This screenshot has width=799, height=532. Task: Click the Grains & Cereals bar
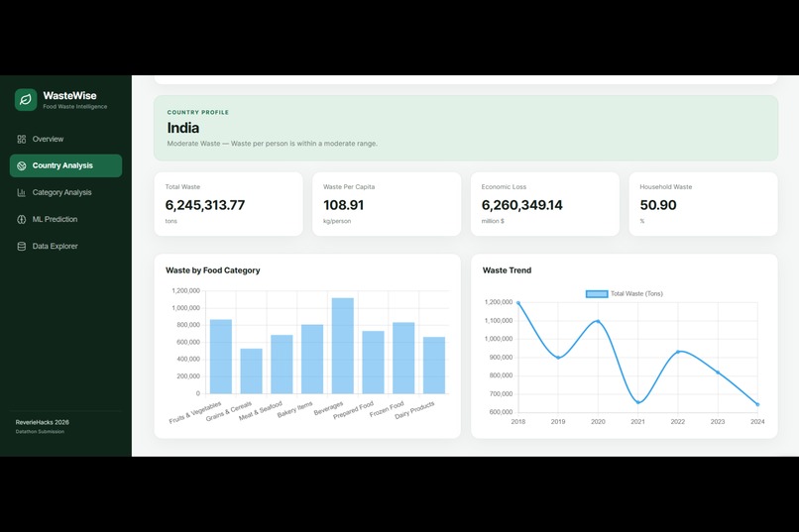click(251, 372)
